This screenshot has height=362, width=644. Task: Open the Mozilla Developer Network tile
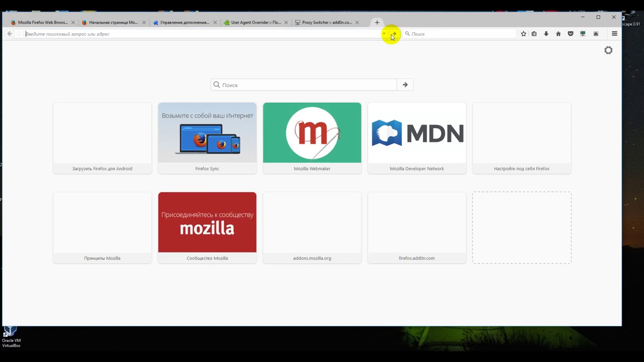click(x=417, y=138)
